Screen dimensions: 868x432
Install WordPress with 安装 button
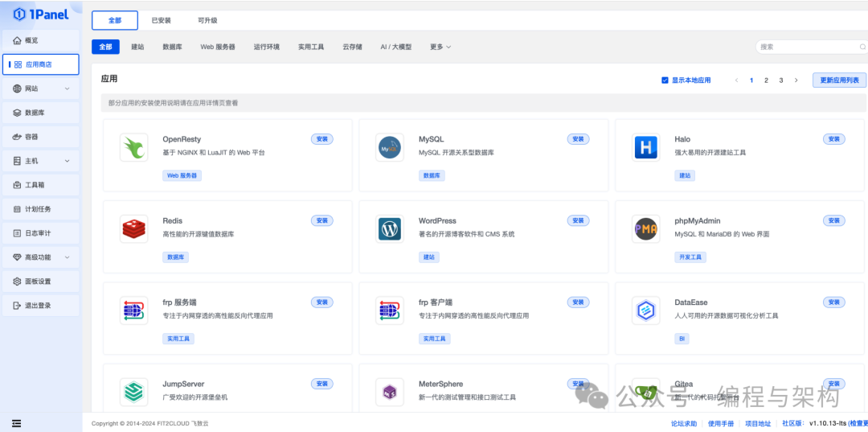click(579, 220)
